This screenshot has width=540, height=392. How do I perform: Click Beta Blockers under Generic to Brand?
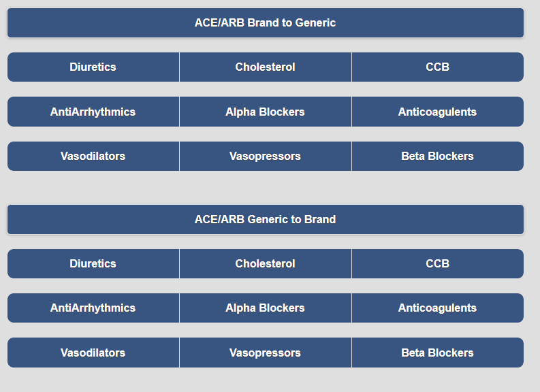point(438,353)
